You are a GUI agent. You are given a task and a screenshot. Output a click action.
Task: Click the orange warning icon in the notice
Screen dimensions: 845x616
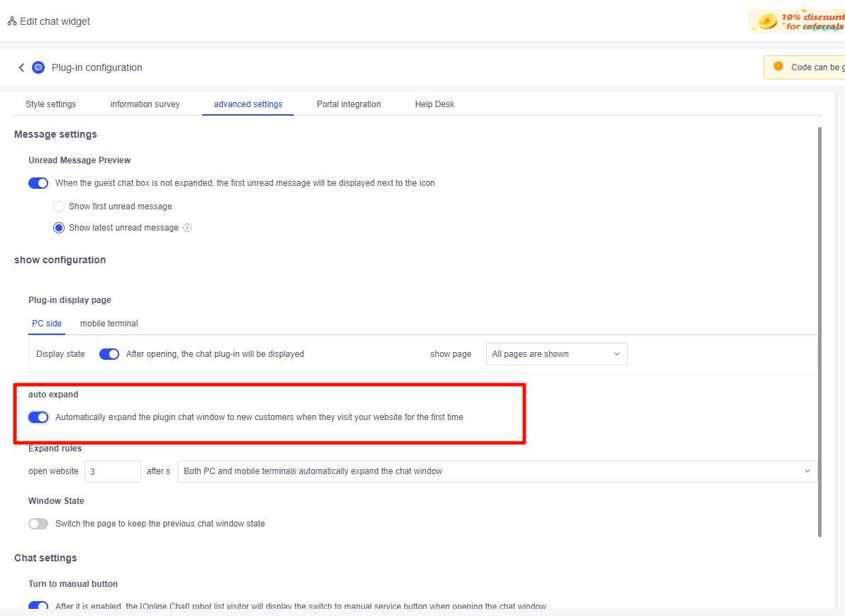(x=778, y=67)
